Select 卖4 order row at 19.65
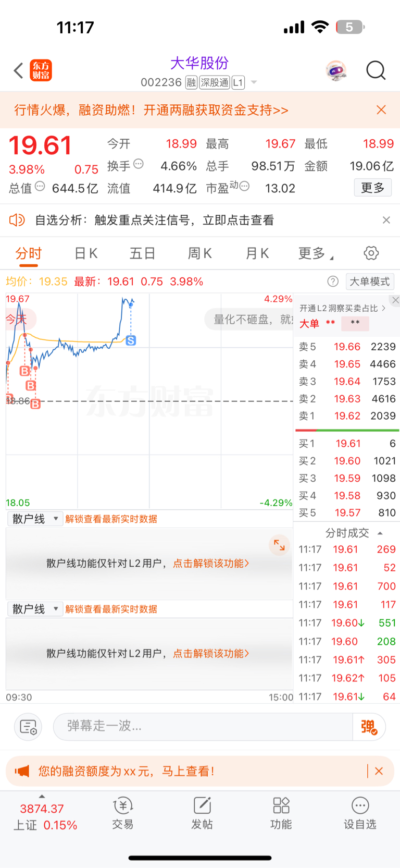The width and height of the screenshot is (400, 868). pyautogui.click(x=347, y=364)
